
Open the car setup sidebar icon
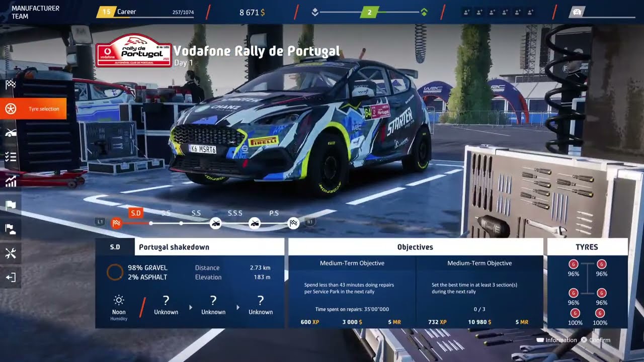click(11, 133)
